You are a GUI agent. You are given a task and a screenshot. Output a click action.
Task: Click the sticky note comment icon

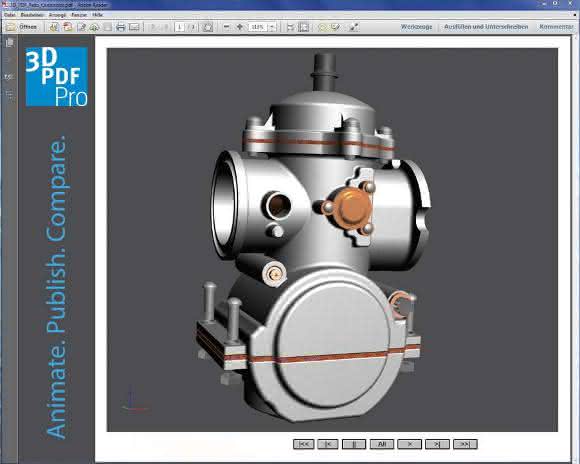pyautogui.click(x=323, y=27)
